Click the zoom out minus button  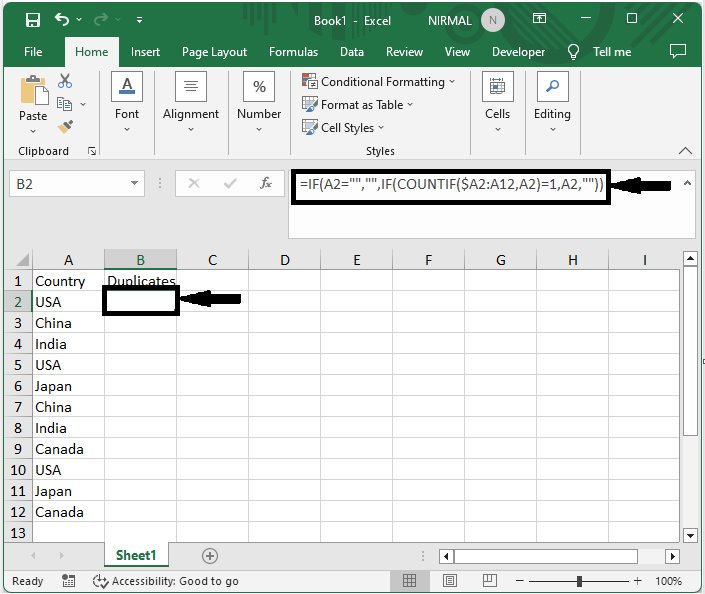(x=520, y=581)
